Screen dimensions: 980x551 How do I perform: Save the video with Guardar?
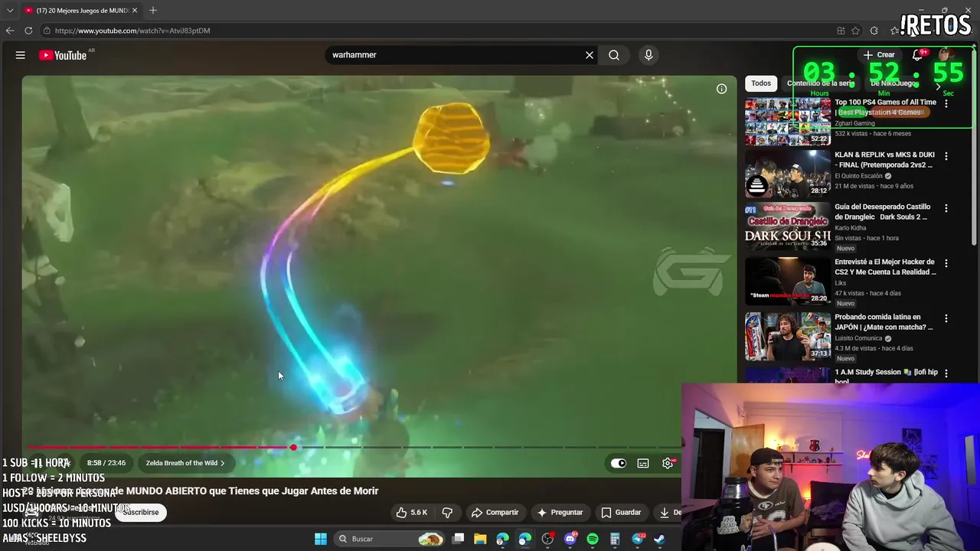tap(621, 513)
